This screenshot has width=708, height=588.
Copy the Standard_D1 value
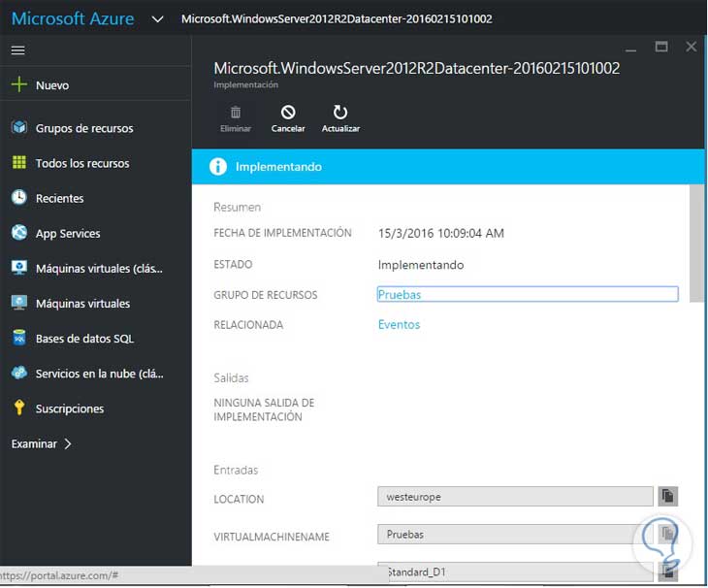coord(668,572)
